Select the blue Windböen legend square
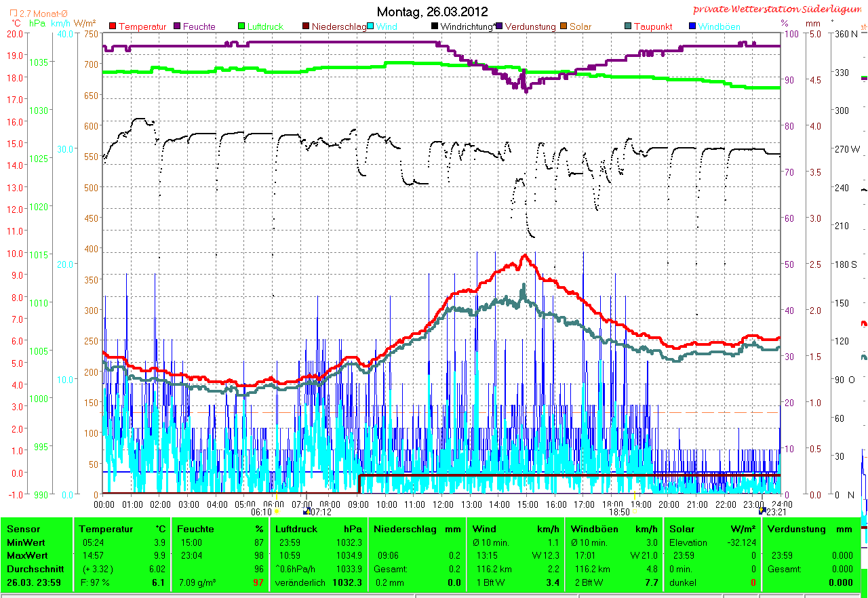Image resolution: width=868 pixels, height=598 pixels. 692,26
